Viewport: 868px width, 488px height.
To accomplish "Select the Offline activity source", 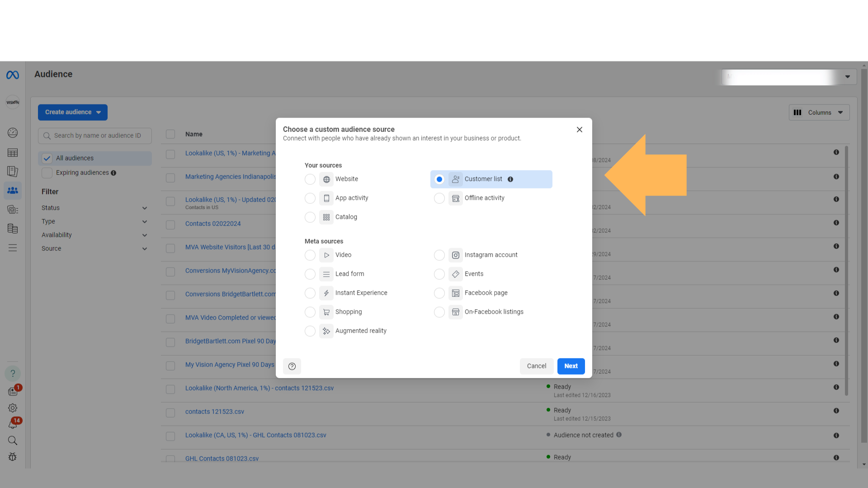I will tap(439, 198).
